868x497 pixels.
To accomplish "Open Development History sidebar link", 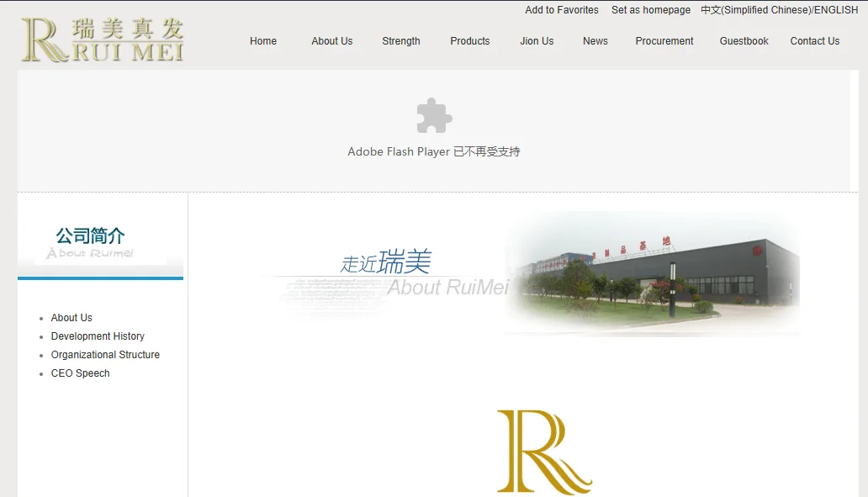I will point(98,336).
